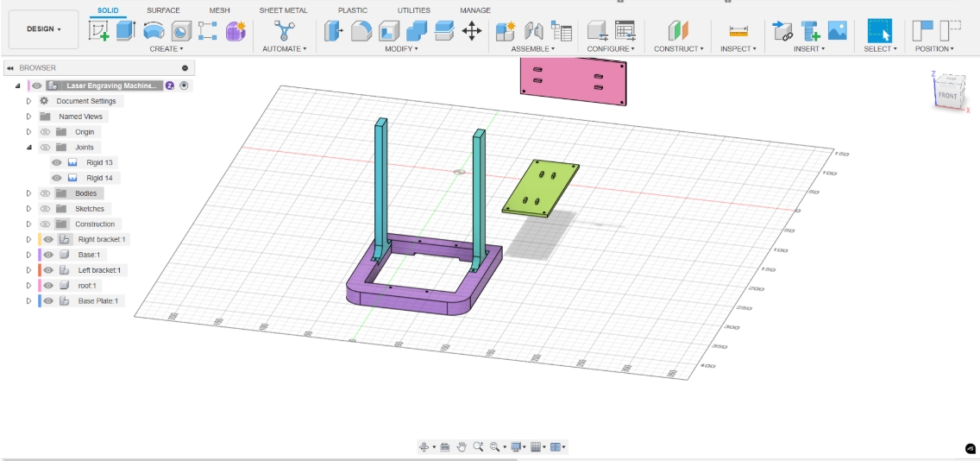Expand the Named Views node
Screen dimensions: 980x461
pos(28,117)
